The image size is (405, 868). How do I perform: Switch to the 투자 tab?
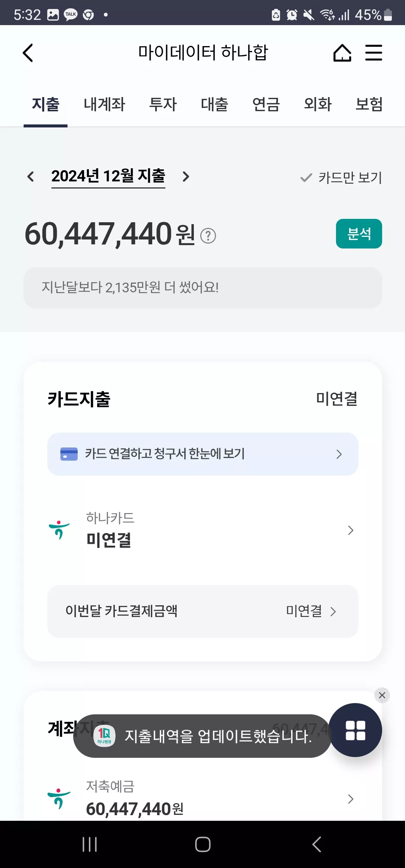click(163, 104)
